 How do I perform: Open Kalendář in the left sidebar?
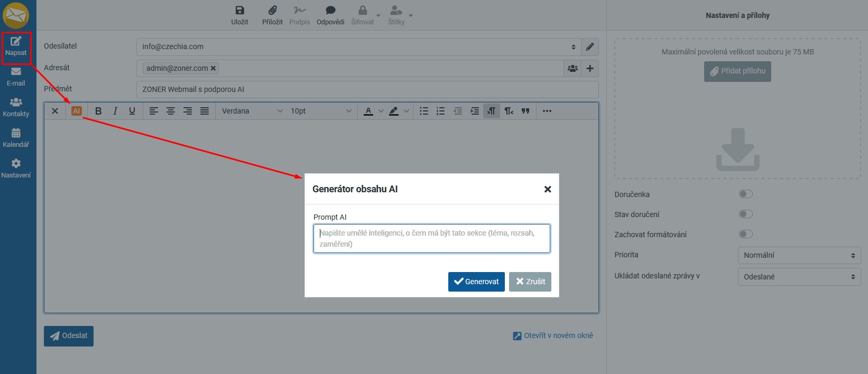click(x=16, y=138)
